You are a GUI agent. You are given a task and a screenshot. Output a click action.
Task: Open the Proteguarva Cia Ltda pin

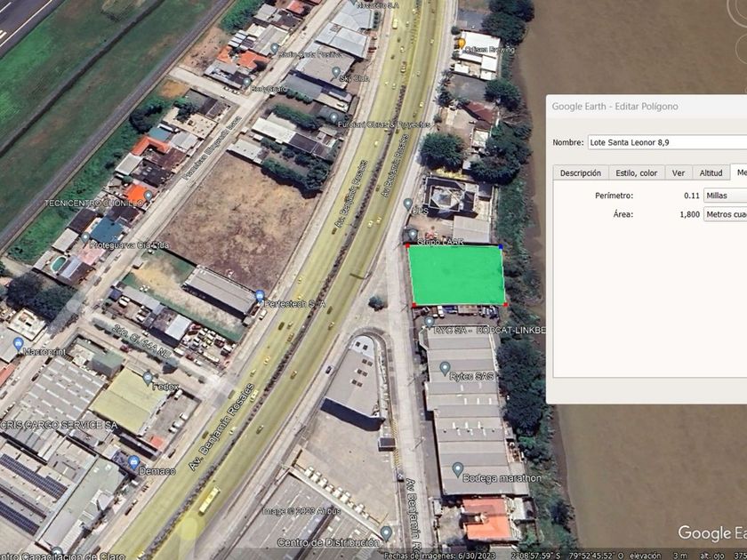[84, 236]
